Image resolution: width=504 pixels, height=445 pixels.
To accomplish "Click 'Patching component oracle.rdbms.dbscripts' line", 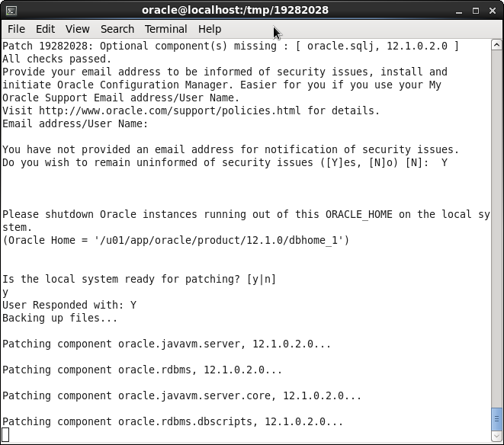I will point(172,421).
